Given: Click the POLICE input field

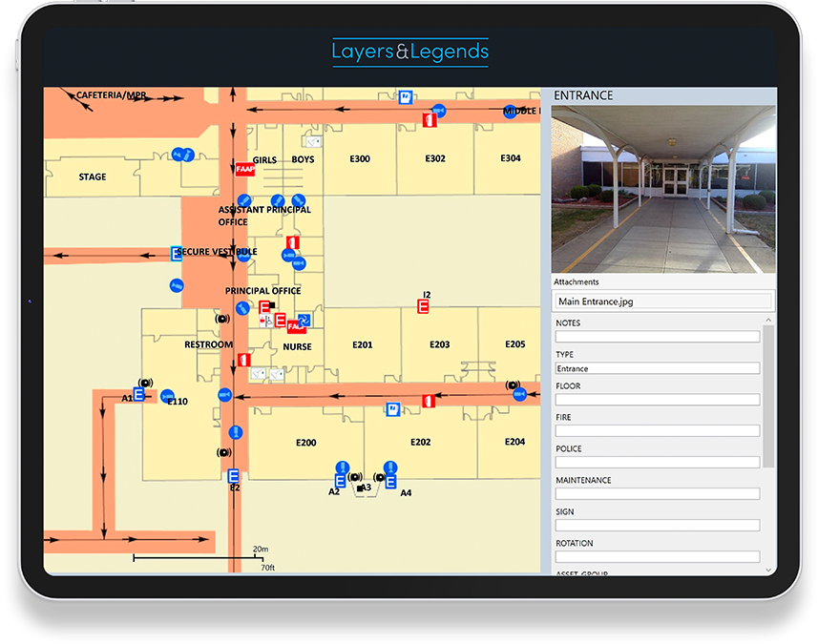Looking at the screenshot, I should point(658,463).
